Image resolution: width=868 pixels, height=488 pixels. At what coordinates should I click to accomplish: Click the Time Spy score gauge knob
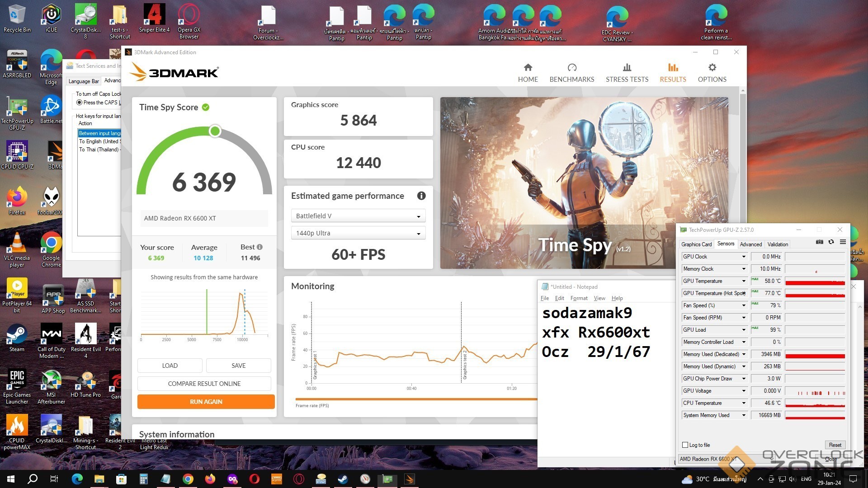[215, 131]
